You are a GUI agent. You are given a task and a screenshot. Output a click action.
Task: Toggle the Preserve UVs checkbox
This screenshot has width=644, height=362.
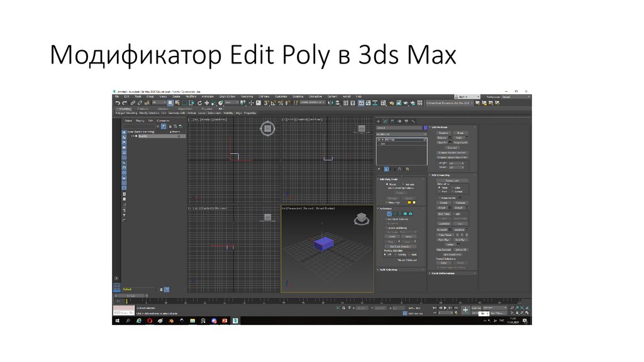coord(440,197)
